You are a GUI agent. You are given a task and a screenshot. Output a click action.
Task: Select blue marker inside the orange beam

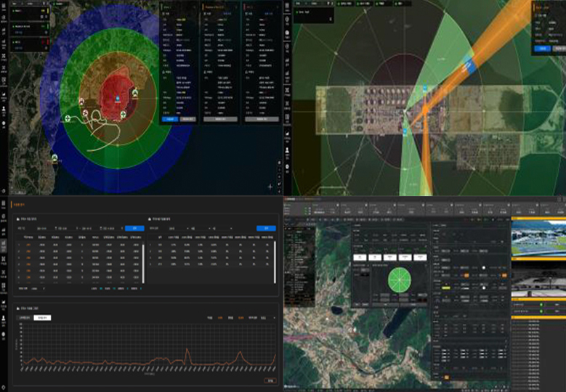click(470, 66)
